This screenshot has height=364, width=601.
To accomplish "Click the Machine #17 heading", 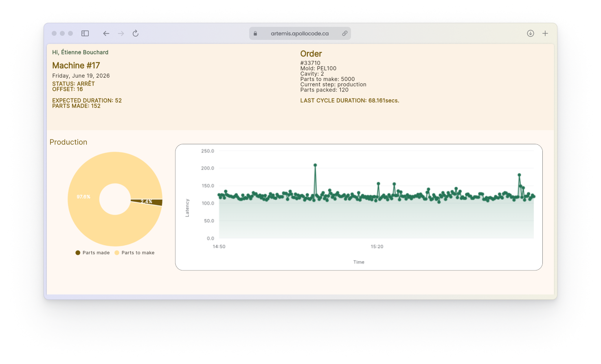I will point(76,65).
